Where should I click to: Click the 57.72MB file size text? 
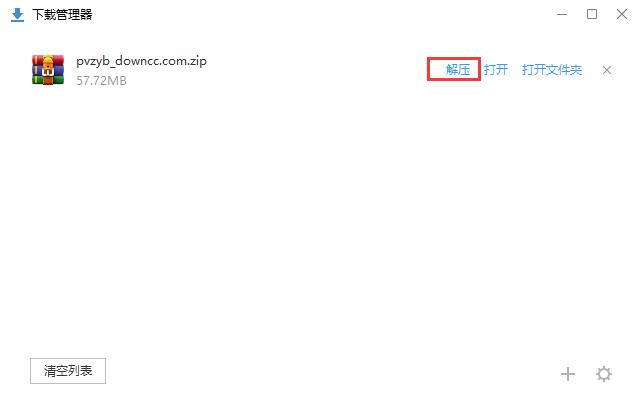tap(101, 81)
